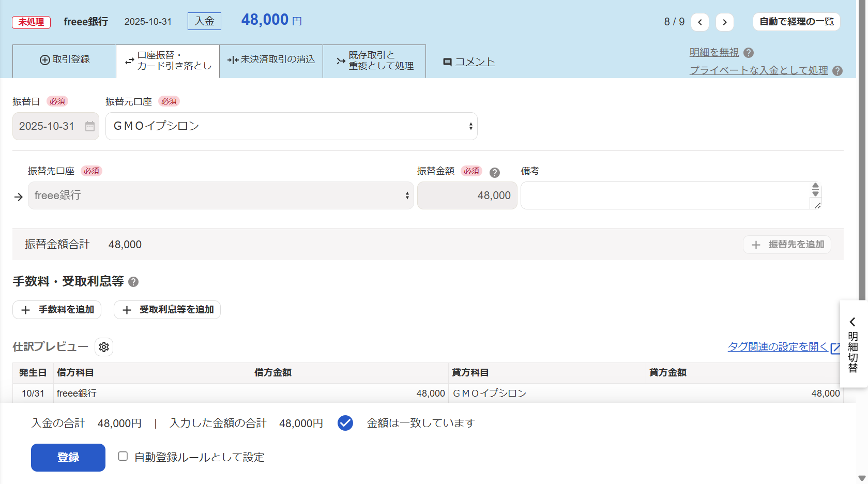Click プライベートな入金として処理 link
This screenshot has width=868, height=484.
pyautogui.click(x=759, y=71)
